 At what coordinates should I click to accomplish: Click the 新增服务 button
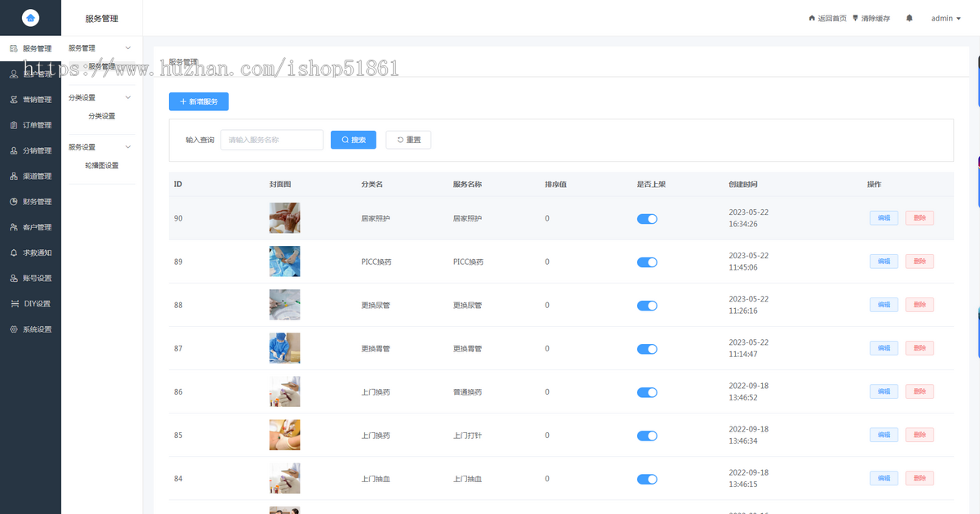198,101
